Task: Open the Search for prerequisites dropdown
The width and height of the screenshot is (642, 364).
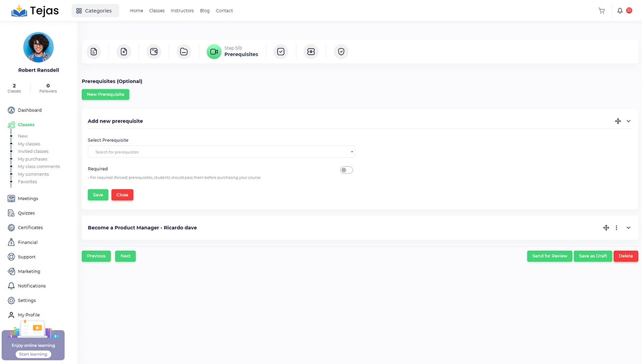Action: click(221, 152)
